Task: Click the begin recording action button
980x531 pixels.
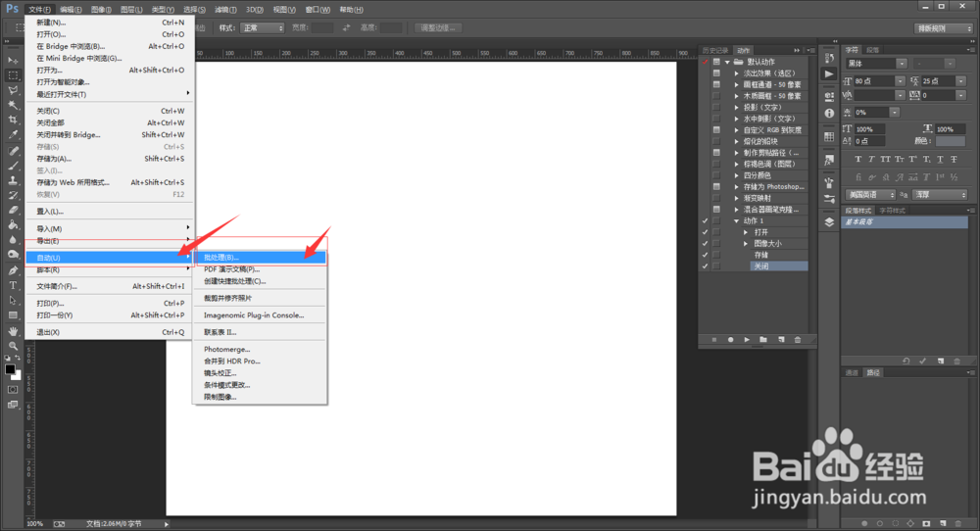Action: (x=731, y=340)
